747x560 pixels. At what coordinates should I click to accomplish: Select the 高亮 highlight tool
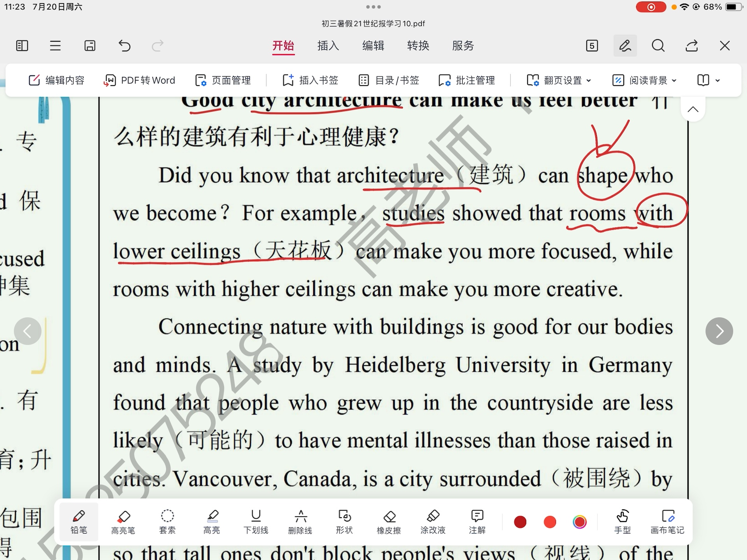(212, 521)
